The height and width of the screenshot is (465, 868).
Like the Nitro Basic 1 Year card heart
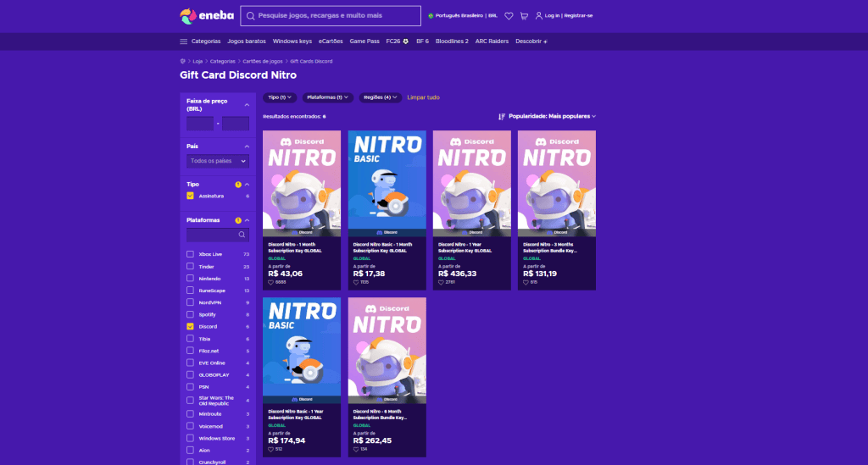coord(270,450)
